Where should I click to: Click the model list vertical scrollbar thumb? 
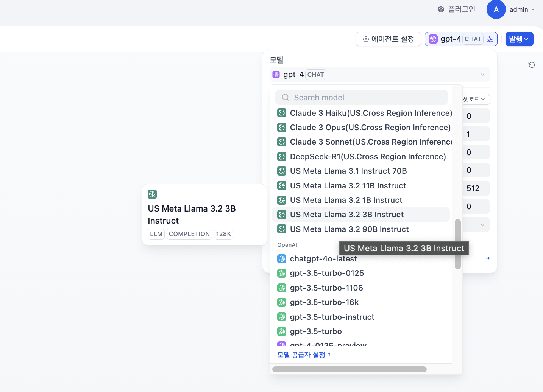tap(458, 244)
